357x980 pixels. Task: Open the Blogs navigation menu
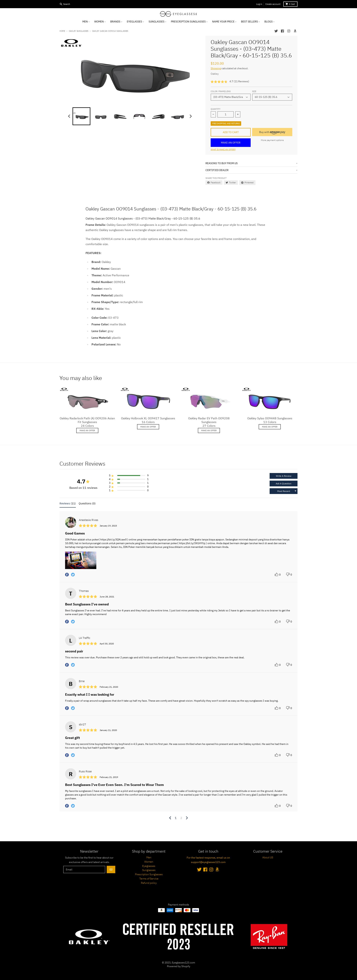coord(269,22)
